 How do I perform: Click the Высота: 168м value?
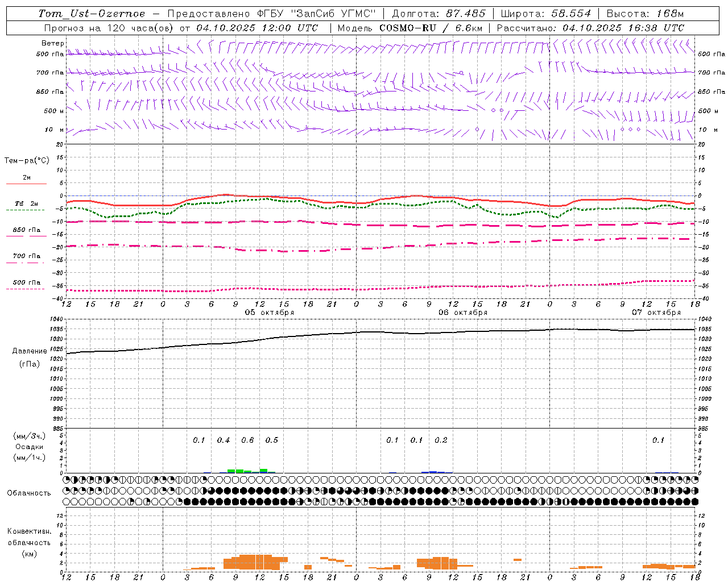click(x=645, y=14)
